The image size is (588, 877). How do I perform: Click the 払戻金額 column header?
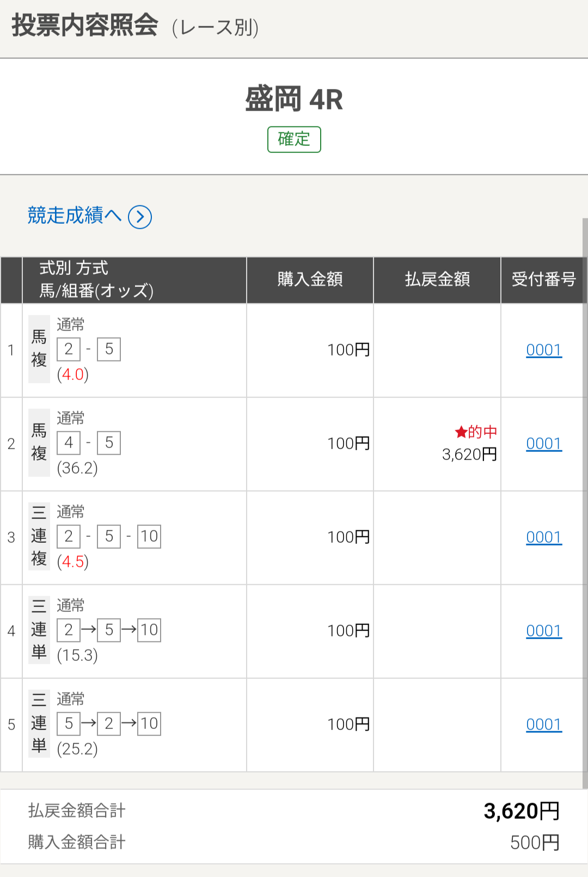click(437, 280)
